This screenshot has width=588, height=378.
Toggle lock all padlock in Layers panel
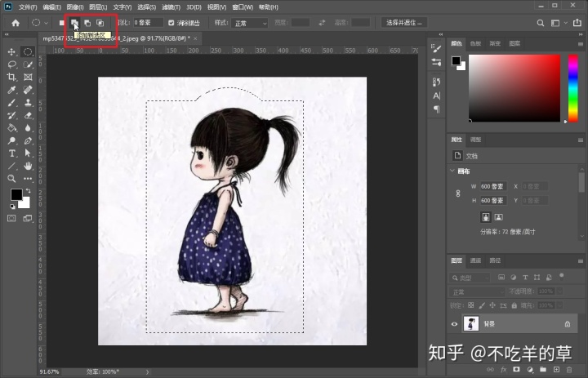pyautogui.click(x=514, y=305)
